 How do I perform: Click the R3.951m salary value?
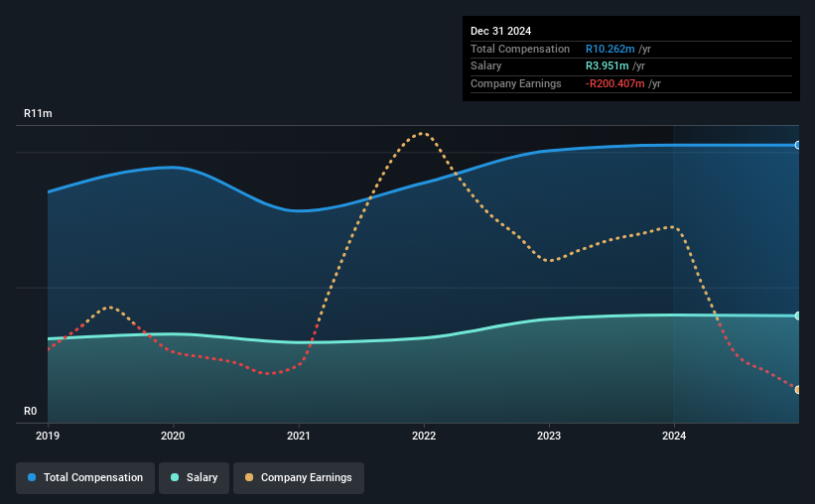coord(608,66)
